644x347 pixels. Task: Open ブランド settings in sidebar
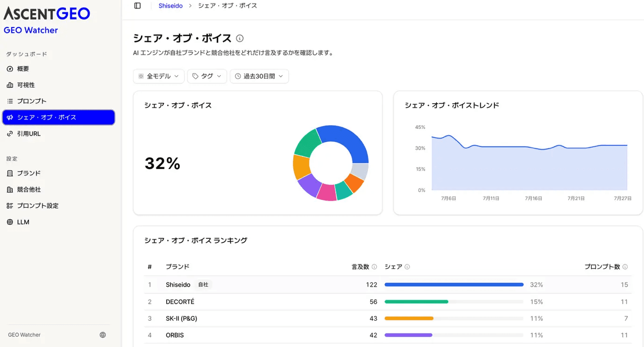[x=58, y=173]
